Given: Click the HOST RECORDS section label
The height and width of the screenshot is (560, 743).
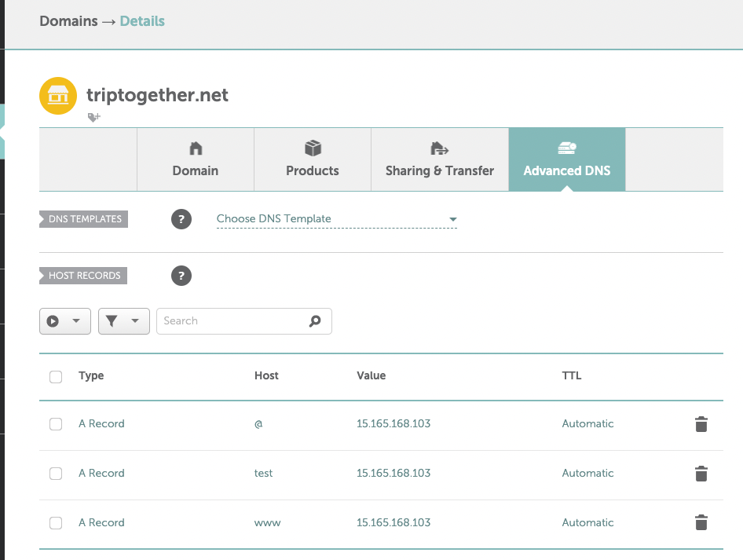Looking at the screenshot, I should tap(83, 275).
